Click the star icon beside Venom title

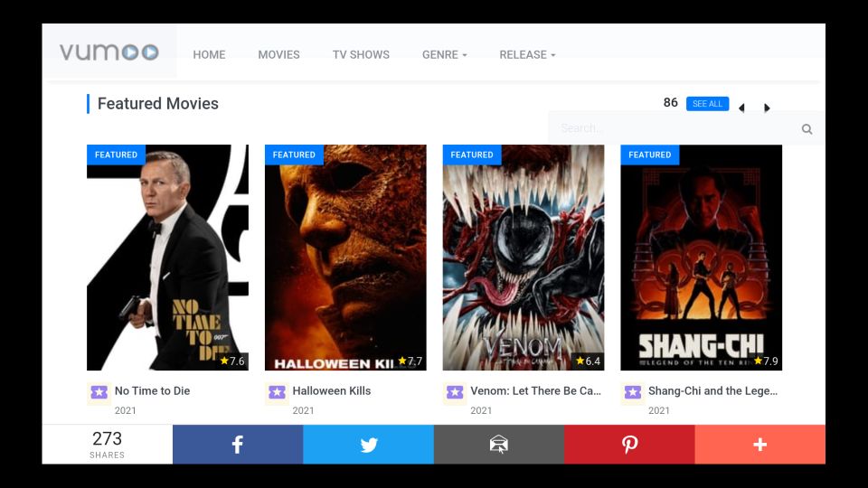click(x=455, y=392)
